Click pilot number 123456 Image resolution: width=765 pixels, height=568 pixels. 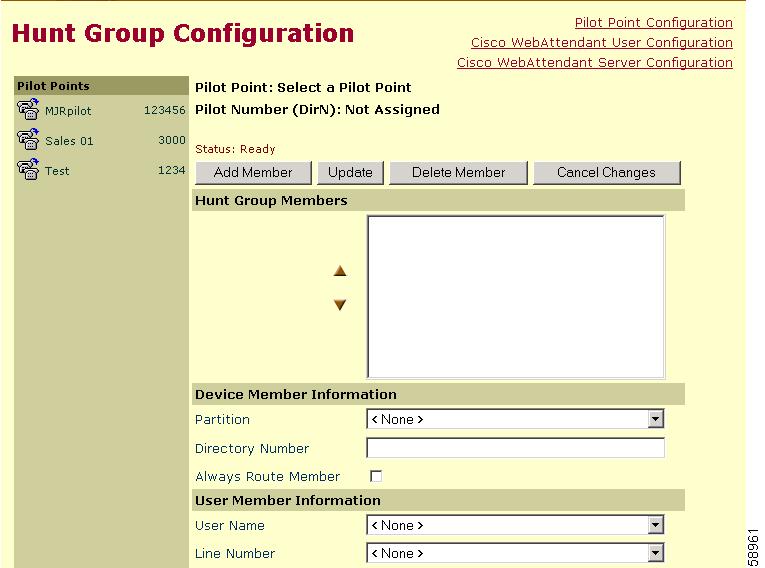165,110
